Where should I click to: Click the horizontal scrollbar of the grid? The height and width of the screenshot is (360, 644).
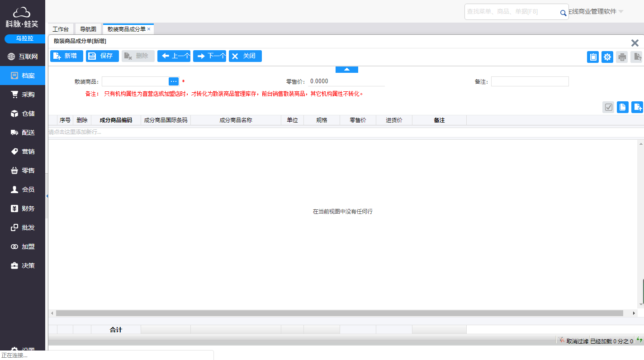tap(339, 313)
